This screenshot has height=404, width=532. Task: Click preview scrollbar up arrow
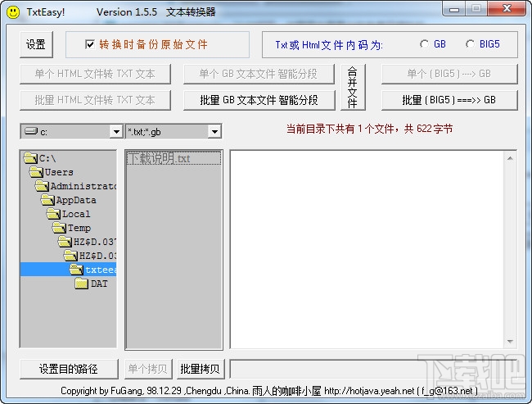(510, 158)
